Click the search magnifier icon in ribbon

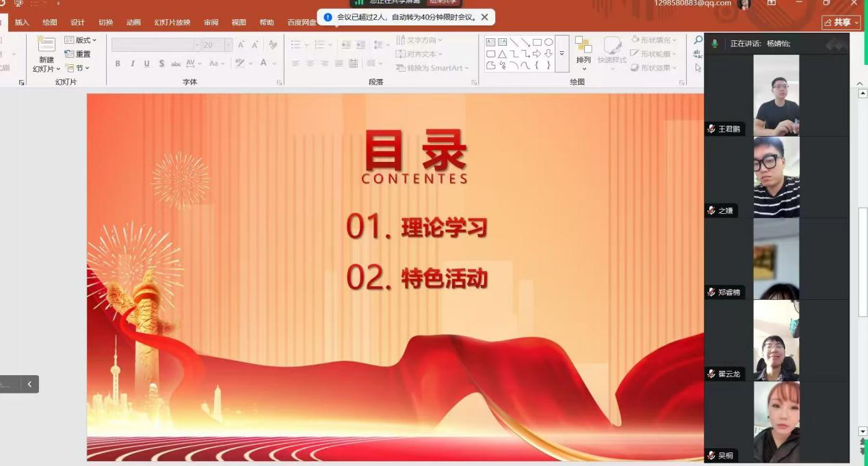[698, 41]
